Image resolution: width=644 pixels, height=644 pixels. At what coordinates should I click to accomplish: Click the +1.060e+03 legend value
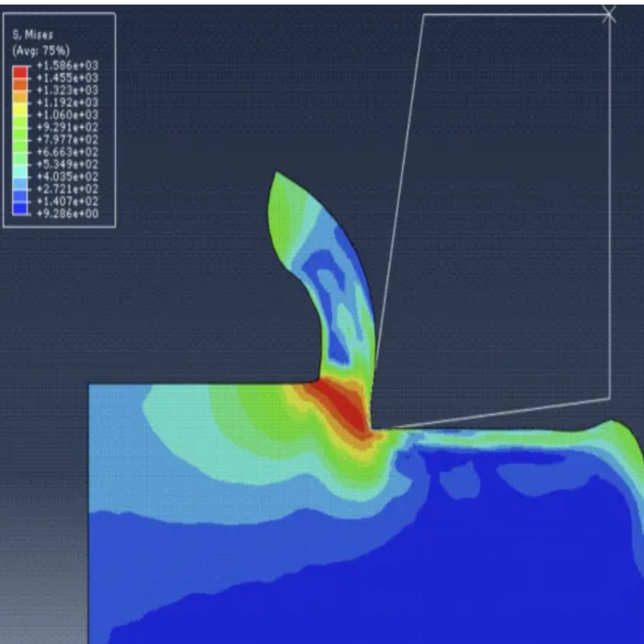(66, 115)
